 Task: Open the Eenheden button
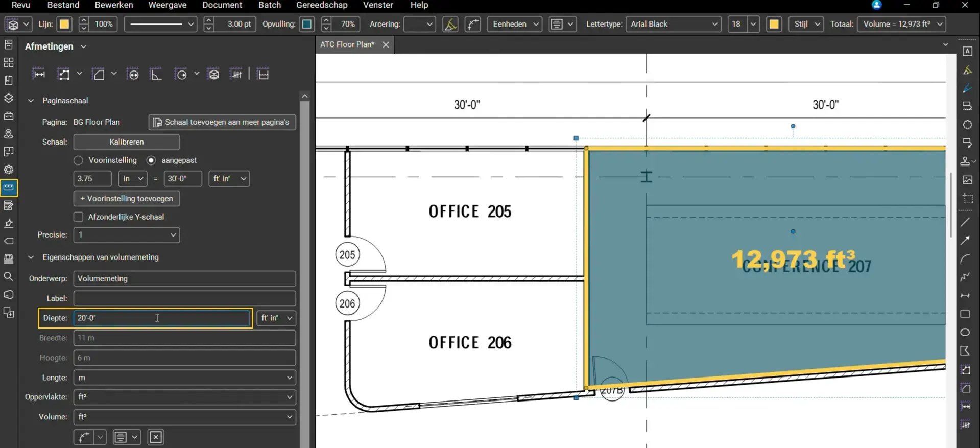pyautogui.click(x=515, y=24)
